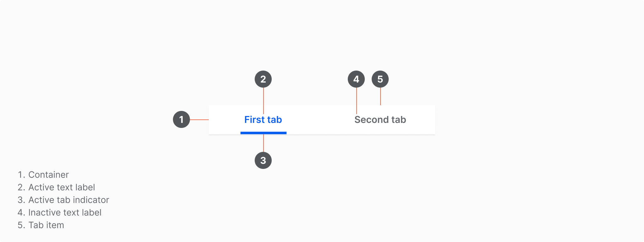Click empty container area between the tabs

coord(318,120)
